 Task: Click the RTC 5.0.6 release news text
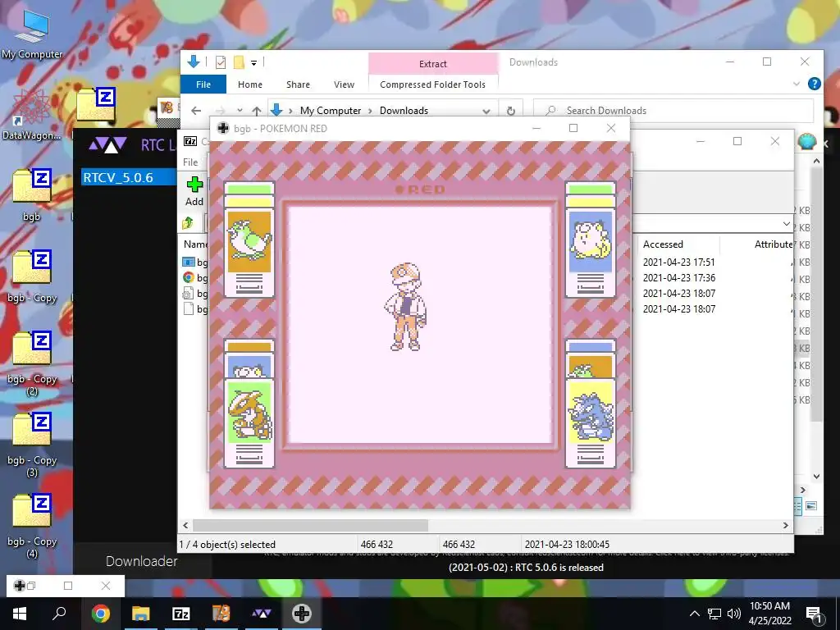point(526,568)
